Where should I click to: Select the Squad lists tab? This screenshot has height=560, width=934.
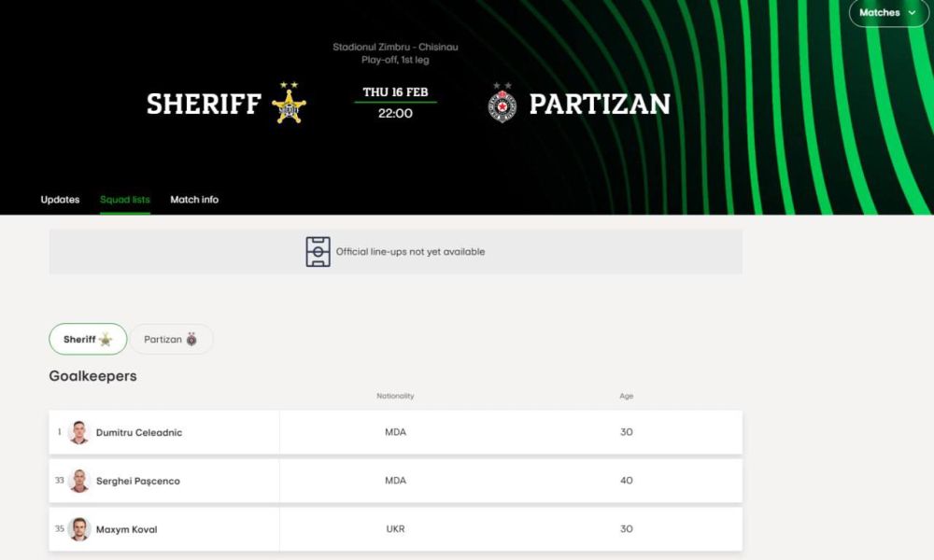(125, 200)
